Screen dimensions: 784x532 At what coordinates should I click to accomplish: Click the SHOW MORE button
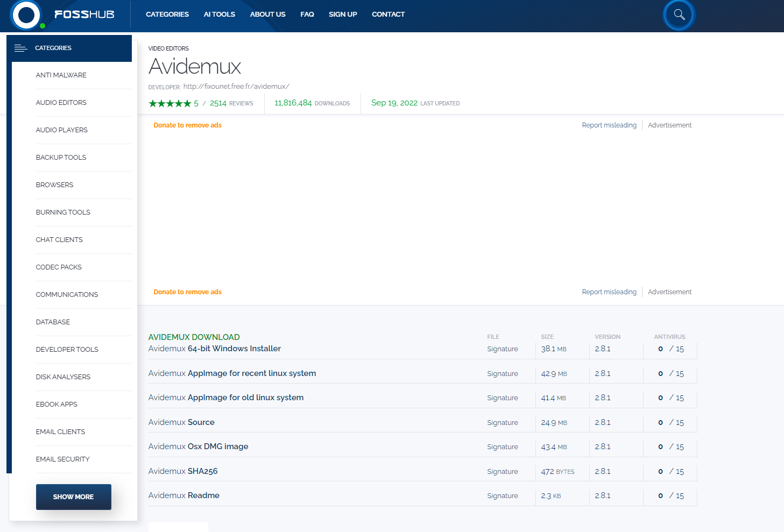pos(74,497)
